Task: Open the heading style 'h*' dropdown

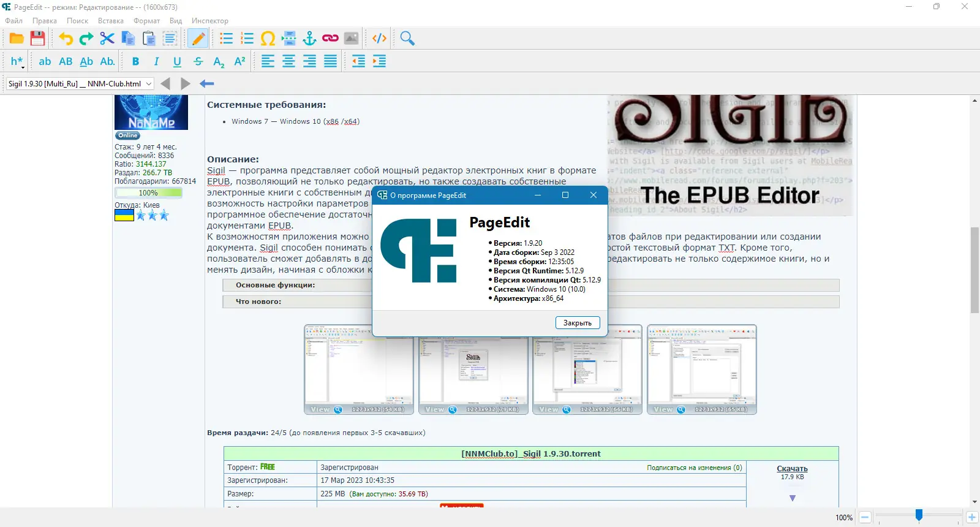Action: [17, 61]
